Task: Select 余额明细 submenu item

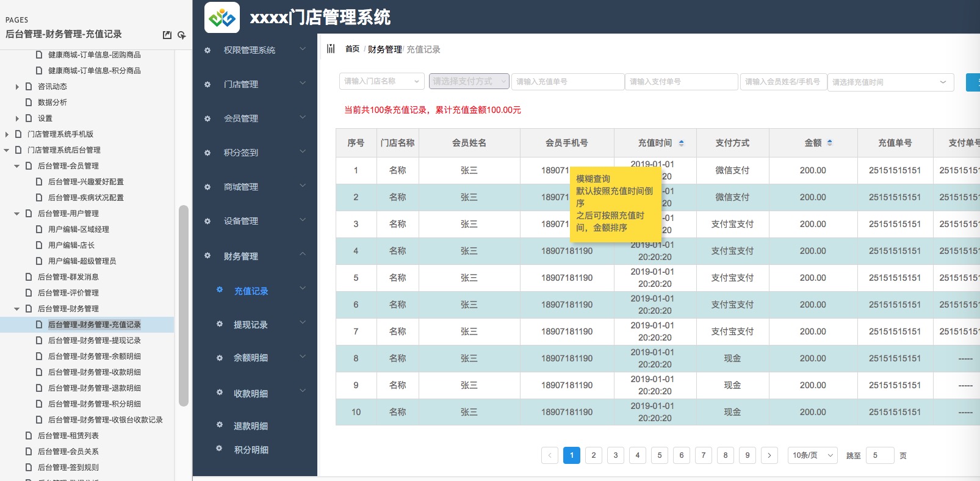Action: click(x=251, y=358)
